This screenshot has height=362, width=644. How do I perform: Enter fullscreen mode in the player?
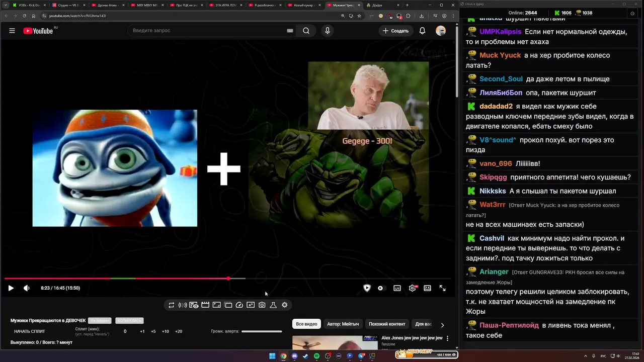[x=443, y=288]
